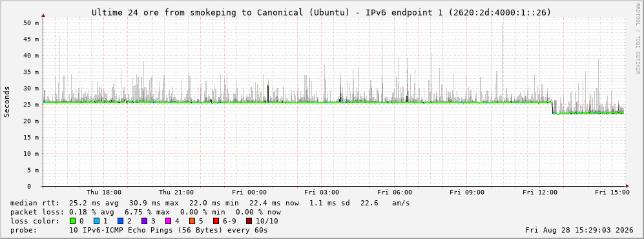Image resolution: width=644 pixels, height=239 pixels.
Task: Click the green loss color 0 swatch
Action: coord(73,221)
